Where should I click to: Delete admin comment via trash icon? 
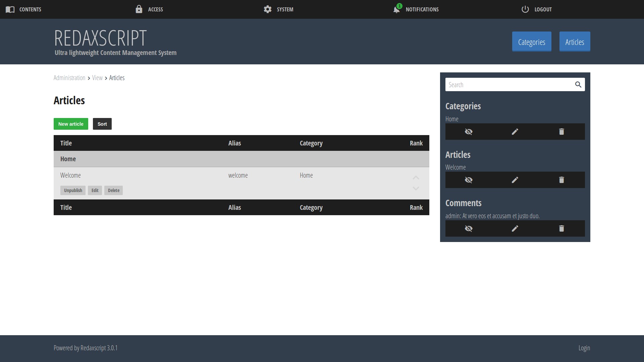(x=561, y=229)
